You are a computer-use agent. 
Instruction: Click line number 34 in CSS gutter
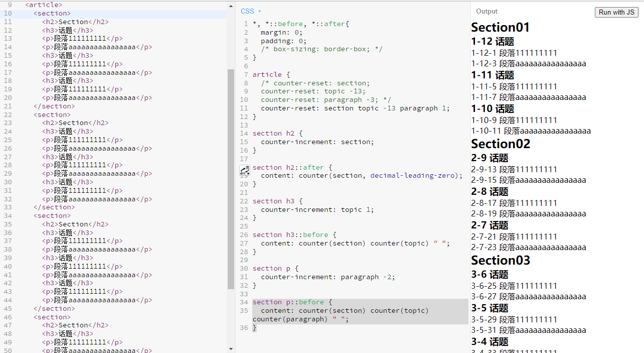(x=244, y=302)
